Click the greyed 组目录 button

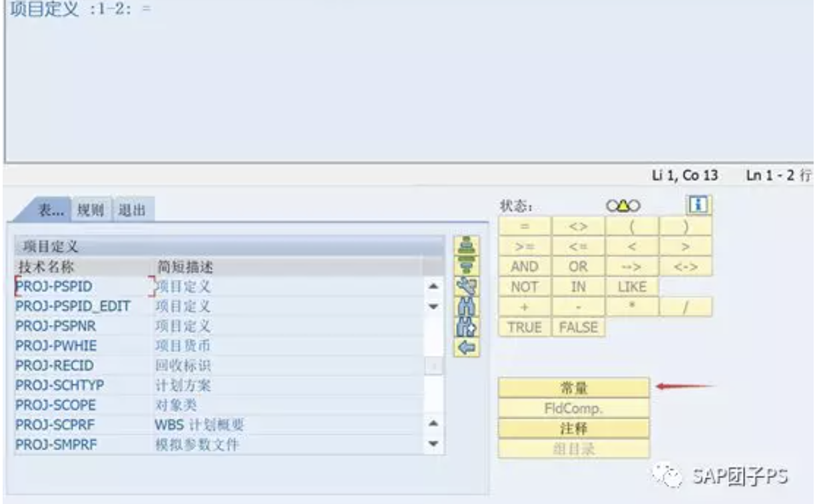pyautogui.click(x=573, y=448)
